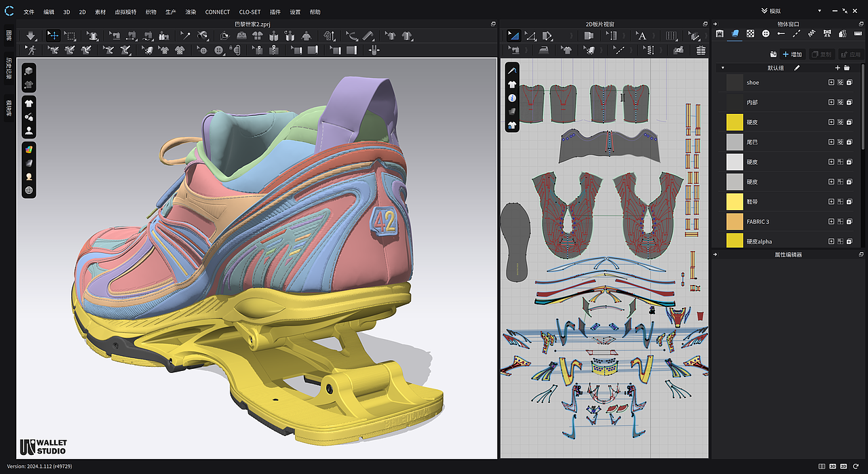Click the Simulate down-arrow tool in 3D toolbar
Image resolution: width=868 pixels, height=474 pixels.
pyautogui.click(x=30, y=36)
